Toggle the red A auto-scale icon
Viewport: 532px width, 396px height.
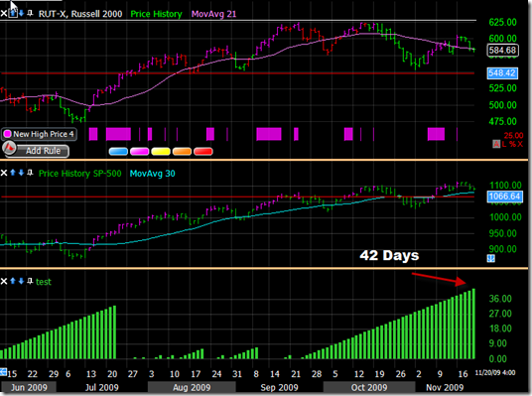coord(496,144)
